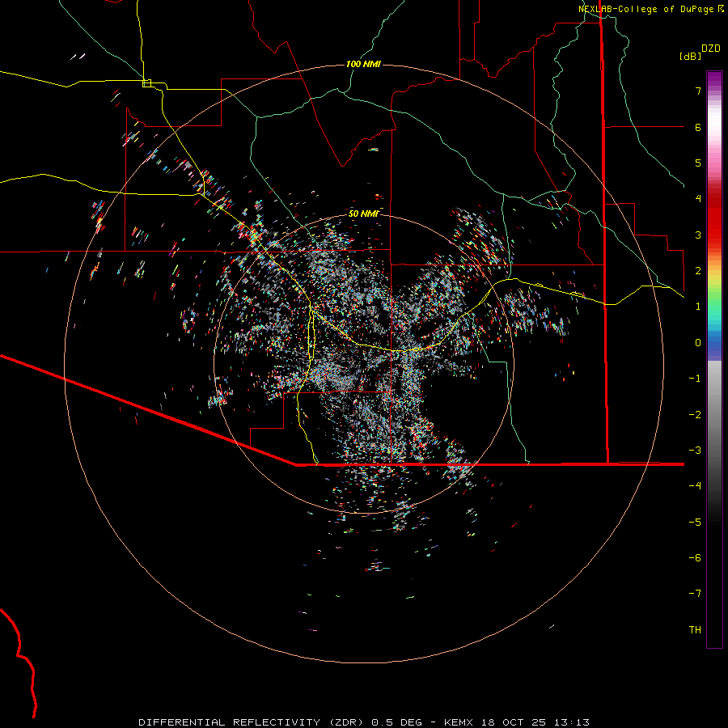Click the 5 value on the color scale

point(697,163)
